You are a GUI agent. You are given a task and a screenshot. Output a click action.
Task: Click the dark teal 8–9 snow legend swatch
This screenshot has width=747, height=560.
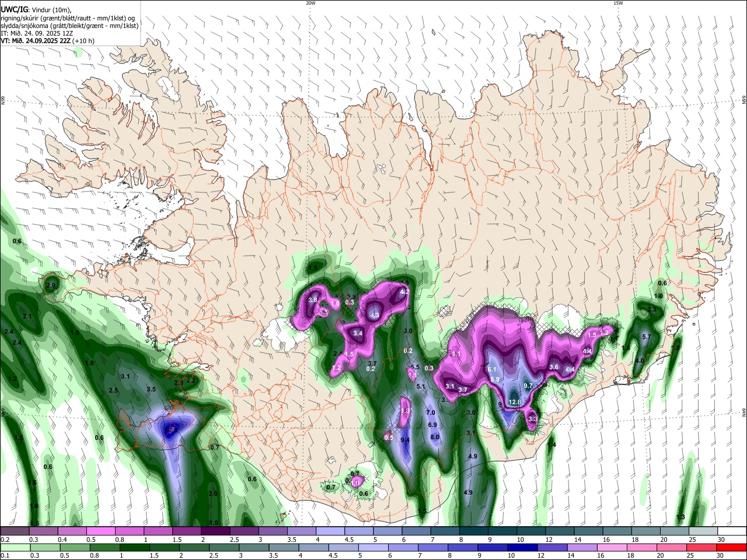(474, 531)
